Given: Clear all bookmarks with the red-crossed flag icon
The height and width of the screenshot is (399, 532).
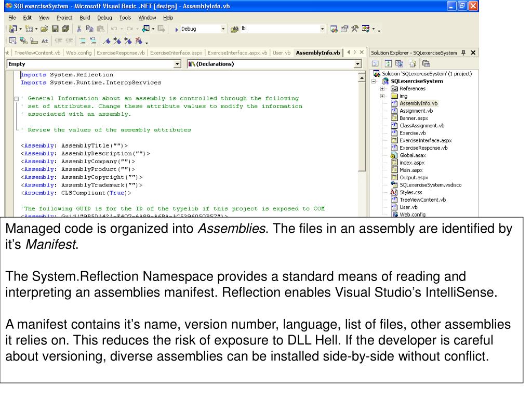Looking at the screenshot, I should [138, 41].
